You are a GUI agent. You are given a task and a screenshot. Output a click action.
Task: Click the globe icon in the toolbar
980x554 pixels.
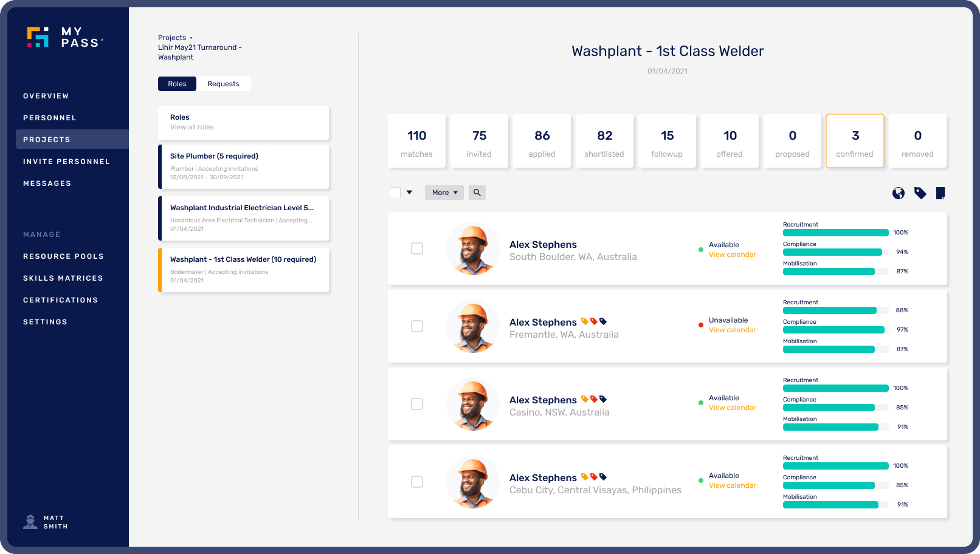(899, 193)
